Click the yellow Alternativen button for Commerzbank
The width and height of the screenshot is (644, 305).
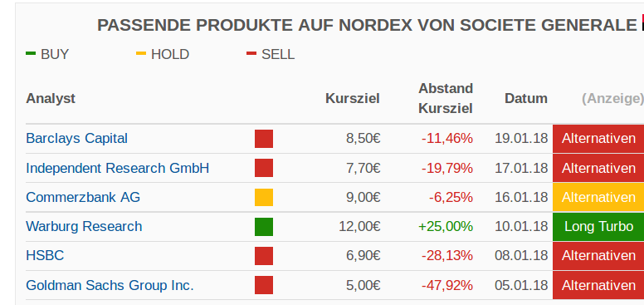click(x=598, y=197)
